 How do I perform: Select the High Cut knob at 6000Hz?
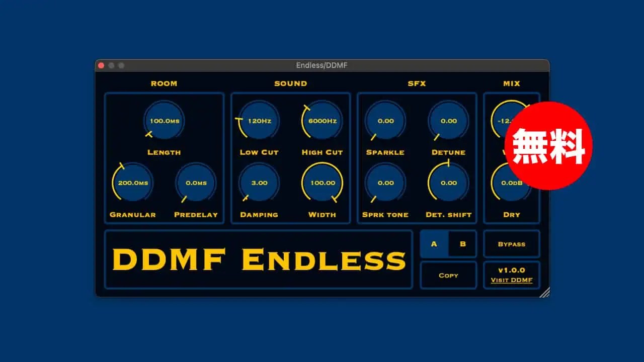pyautogui.click(x=322, y=121)
